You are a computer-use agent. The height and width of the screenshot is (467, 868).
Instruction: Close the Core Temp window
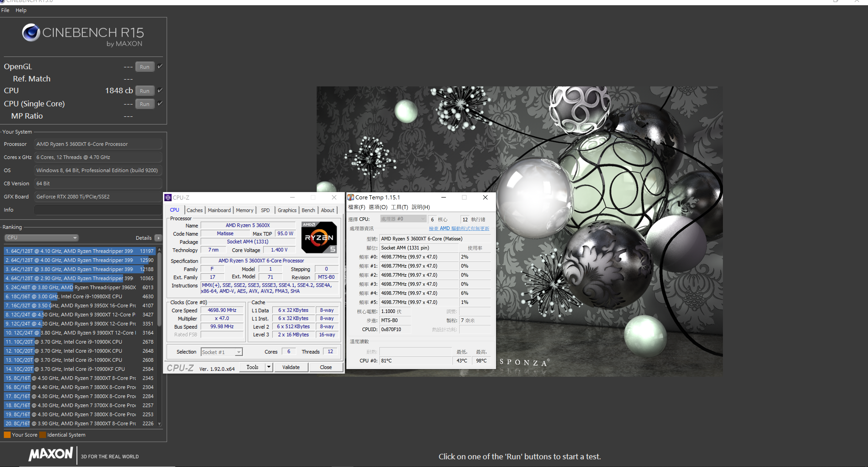pos(485,198)
